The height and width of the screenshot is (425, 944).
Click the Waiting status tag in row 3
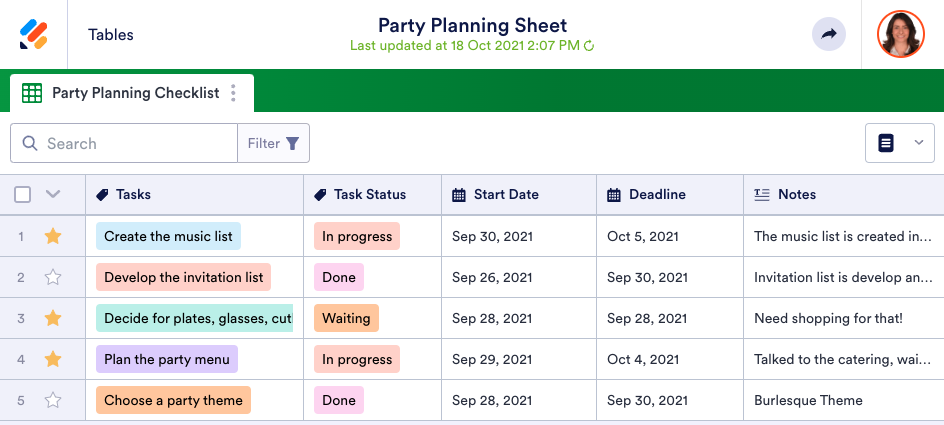[346, 319]
